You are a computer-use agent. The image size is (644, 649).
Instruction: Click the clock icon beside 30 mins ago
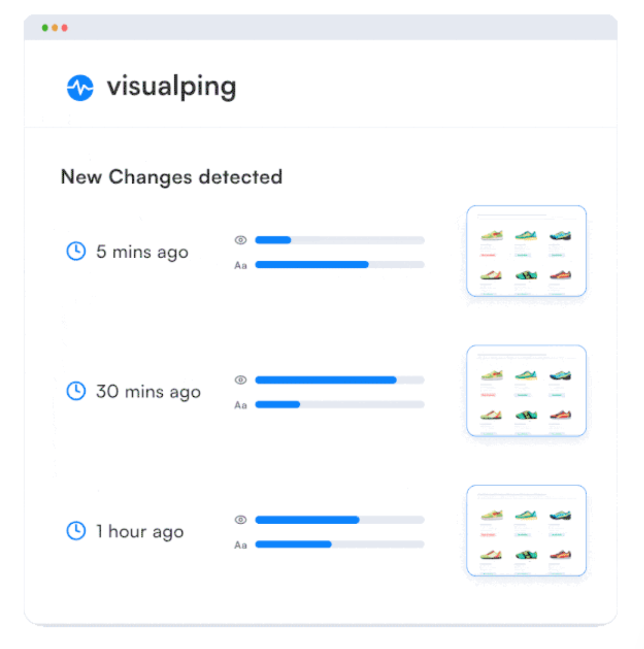[76, 391]
